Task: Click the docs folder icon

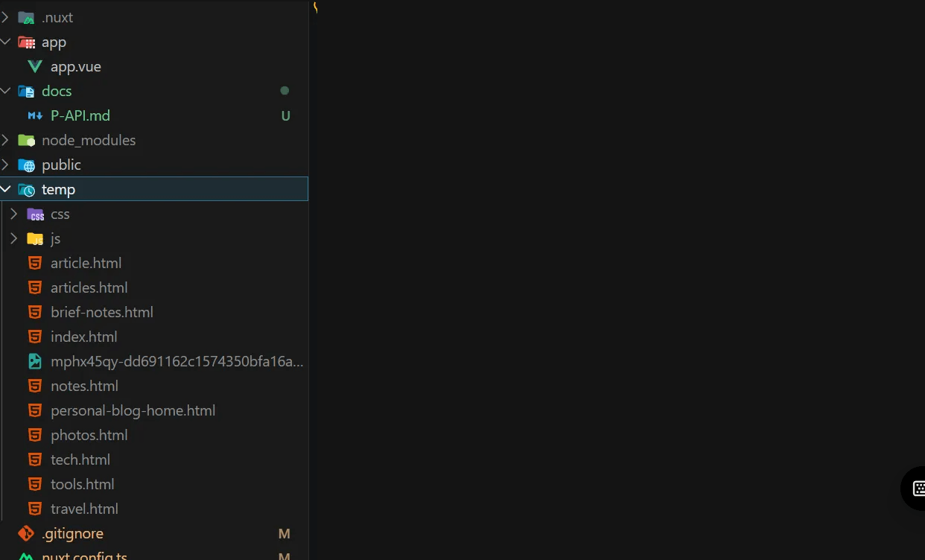Action: pos(27,91)
